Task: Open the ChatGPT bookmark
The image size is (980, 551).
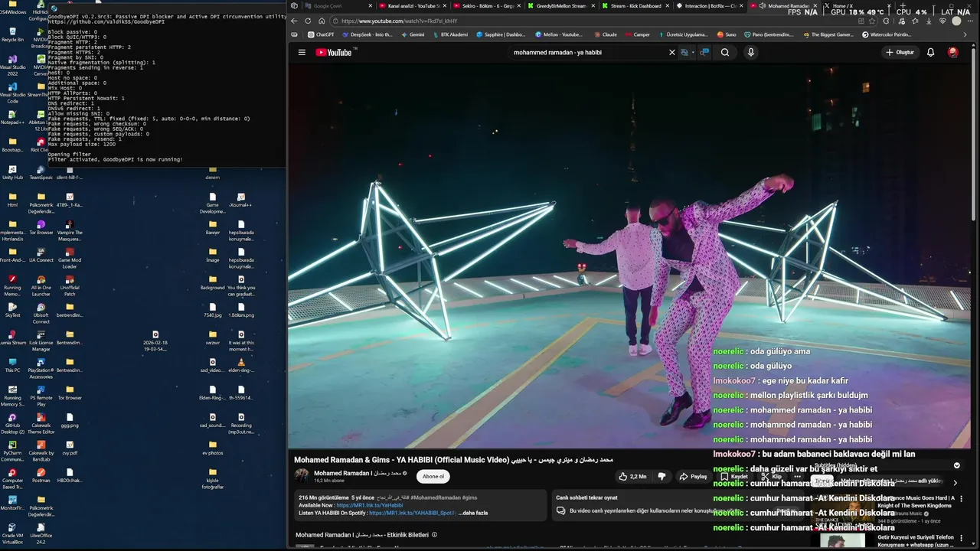Action: (x=321, y=34)
